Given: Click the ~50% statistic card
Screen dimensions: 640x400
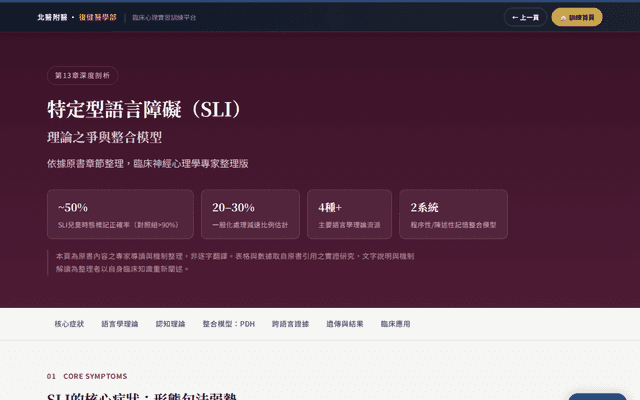Looking at the screenshot, I should pyautogui.click(x=120, y=214).
